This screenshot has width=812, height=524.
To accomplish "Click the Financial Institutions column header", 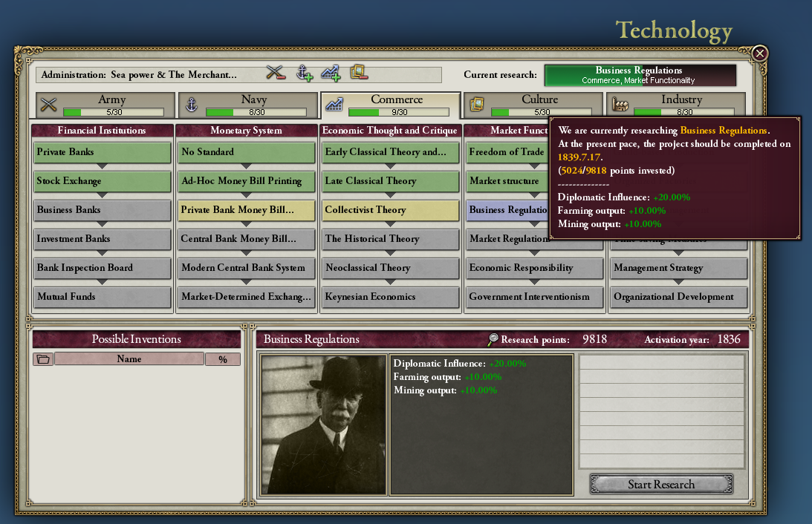I will pos(102,131).
